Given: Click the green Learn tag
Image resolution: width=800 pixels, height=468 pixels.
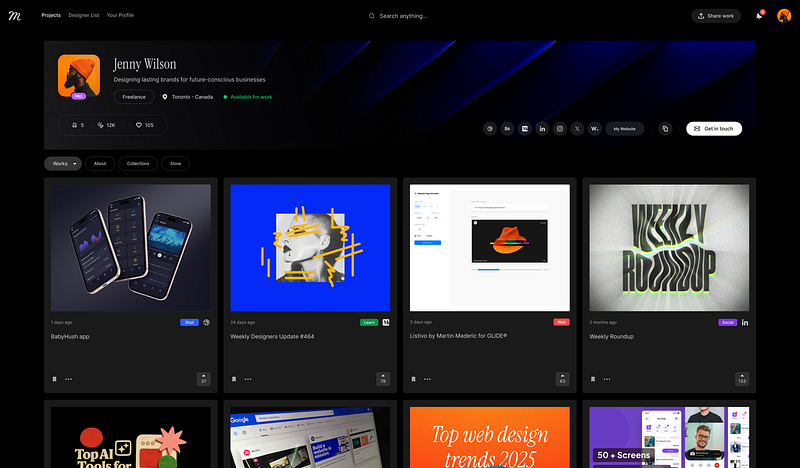Looking at the screenshot, I should point(369,323).
